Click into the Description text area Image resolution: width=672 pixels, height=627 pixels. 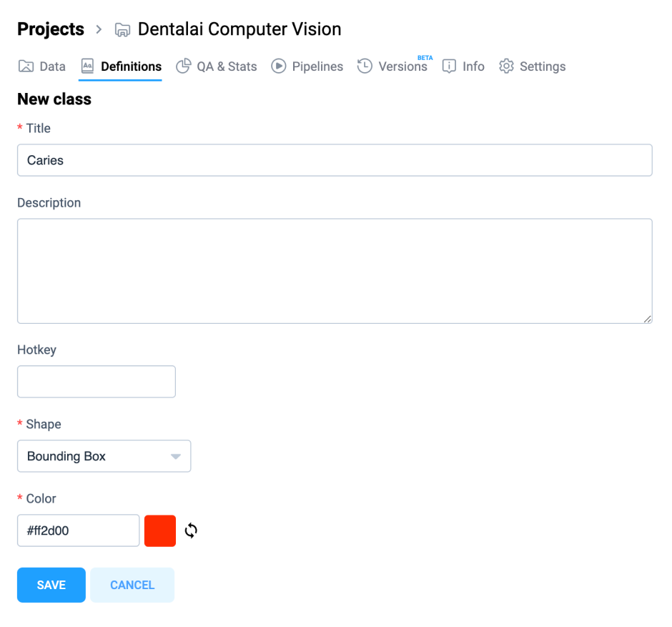pyautogui.click(x=335, y=271)
